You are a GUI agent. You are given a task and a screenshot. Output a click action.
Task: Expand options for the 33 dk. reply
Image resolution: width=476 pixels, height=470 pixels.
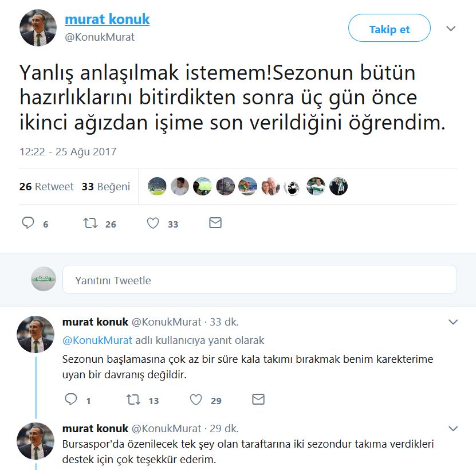pos(453,322)
